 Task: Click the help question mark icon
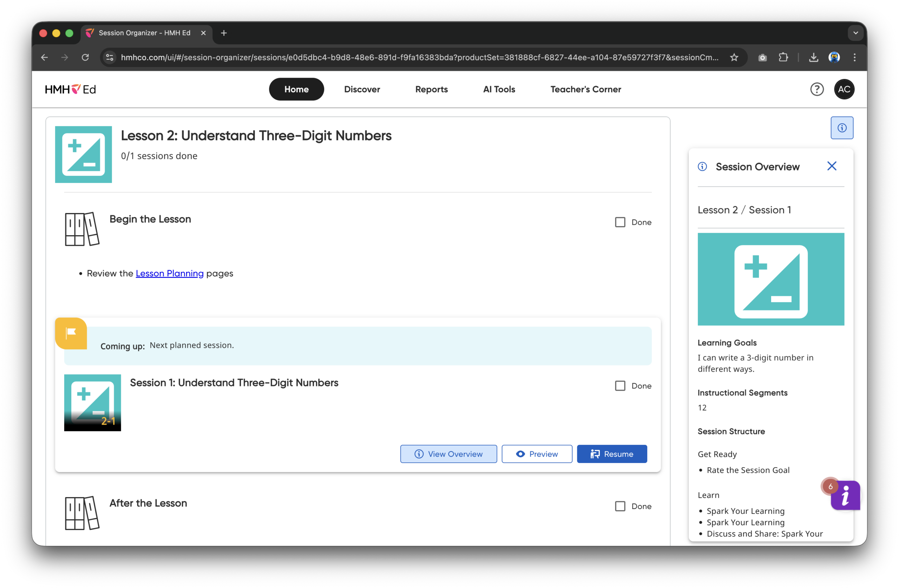(x=817, y=89)
